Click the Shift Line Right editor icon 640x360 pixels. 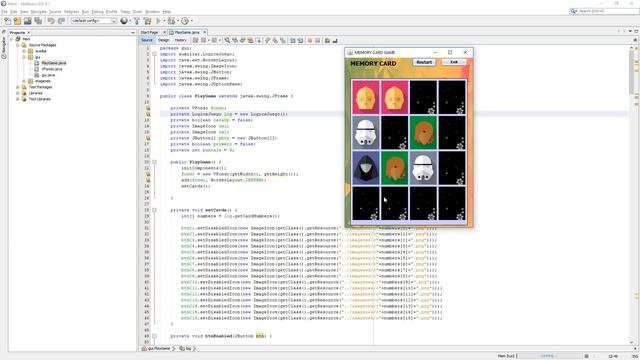300,40
